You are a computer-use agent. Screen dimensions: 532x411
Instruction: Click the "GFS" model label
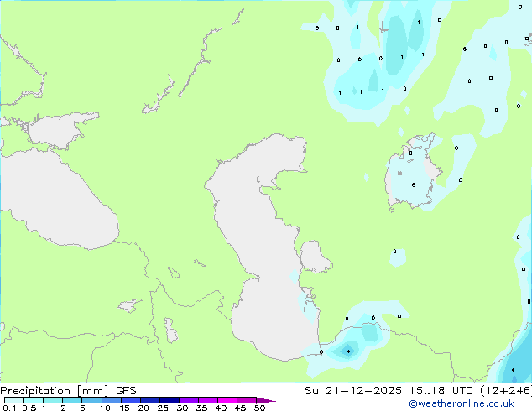(x=126, y=391)
